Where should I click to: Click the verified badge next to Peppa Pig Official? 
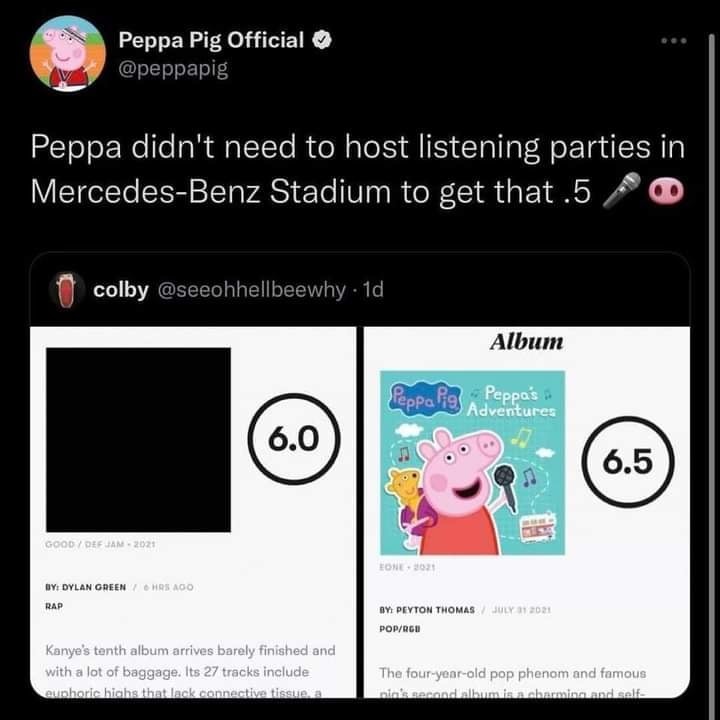click(x=322, y=40)
